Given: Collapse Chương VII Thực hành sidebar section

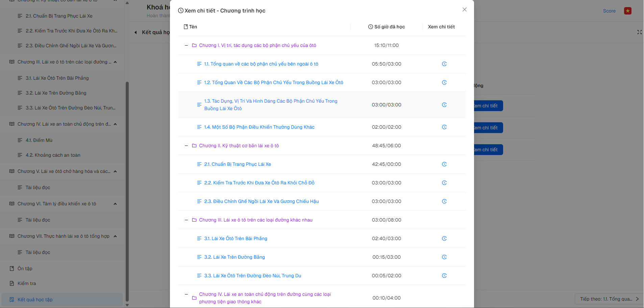Looking at the screenshot, I should [x=115, y=236].
